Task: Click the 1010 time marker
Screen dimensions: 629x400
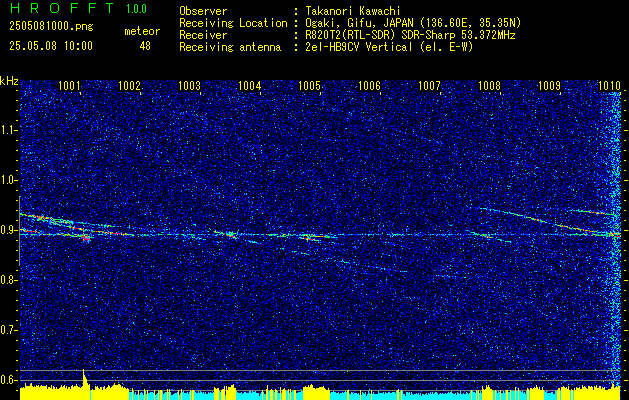Action: [609, 85]
